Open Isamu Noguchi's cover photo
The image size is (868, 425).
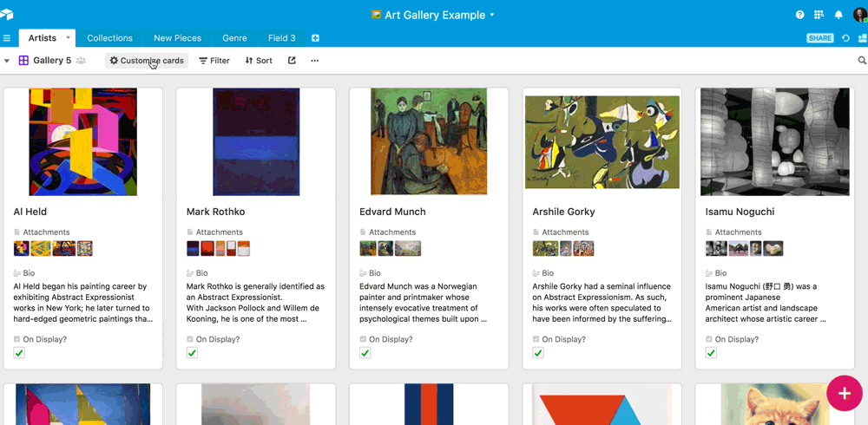775,141
